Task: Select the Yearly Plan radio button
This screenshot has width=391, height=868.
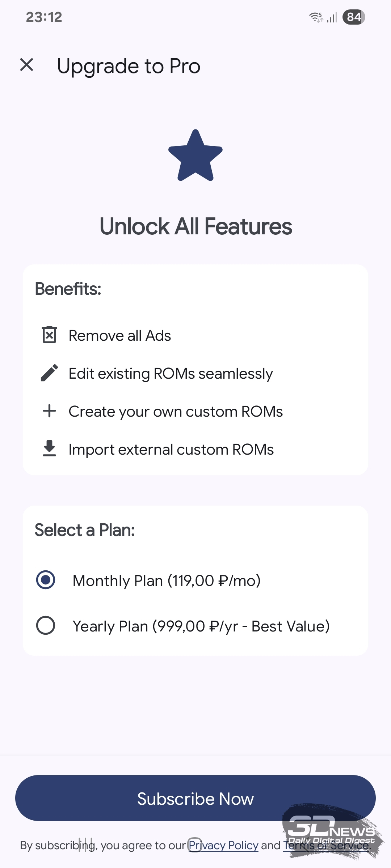Action: point(46,625)
